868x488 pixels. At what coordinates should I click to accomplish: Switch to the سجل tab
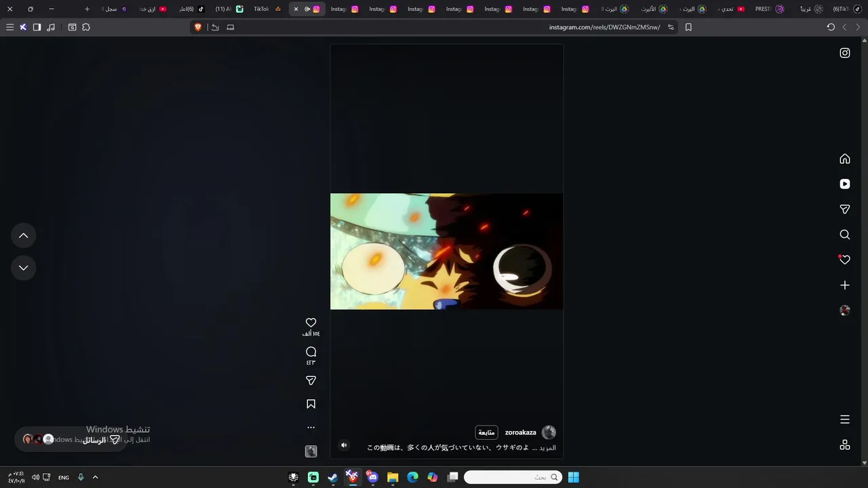[x=115, y=9]
